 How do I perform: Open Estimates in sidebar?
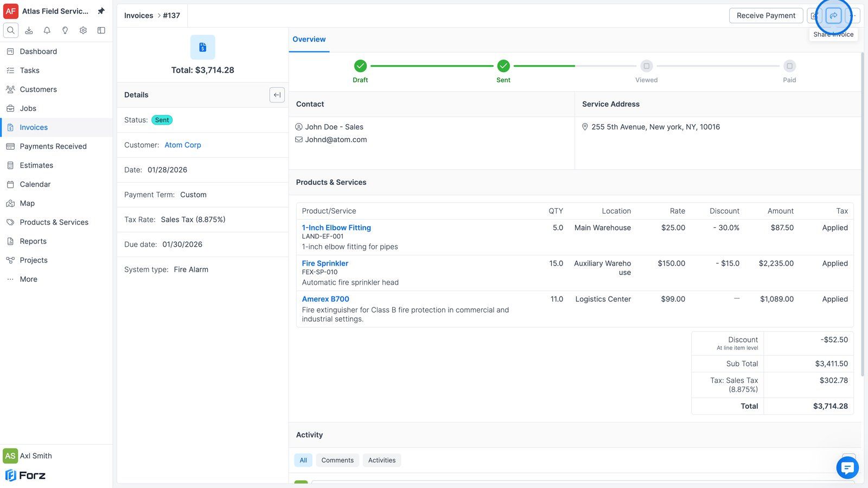pyautogui.click(x=56, y=165)
